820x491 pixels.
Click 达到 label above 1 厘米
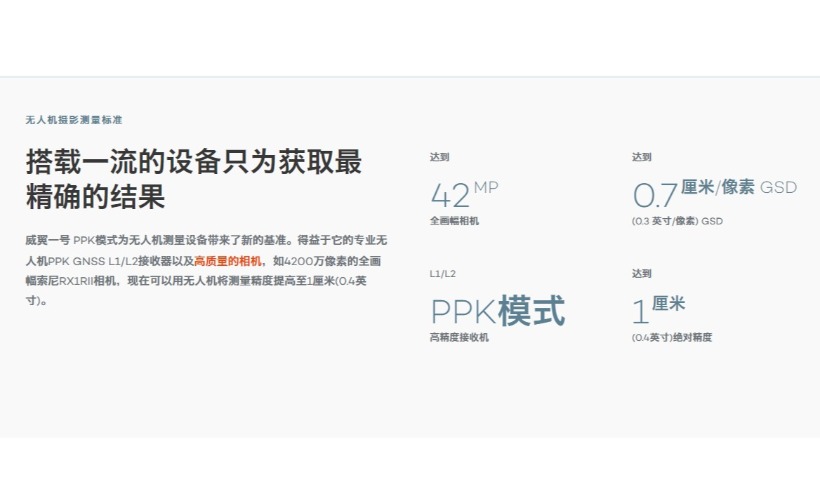pyautogui.click(x=642, y=273)
